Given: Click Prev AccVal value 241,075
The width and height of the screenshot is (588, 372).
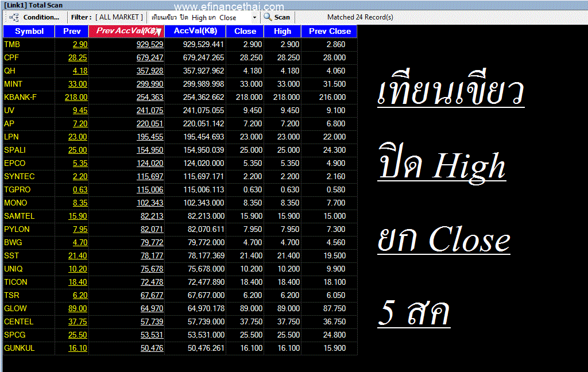Looking at the screenshot, I should [x=150, y=110].
